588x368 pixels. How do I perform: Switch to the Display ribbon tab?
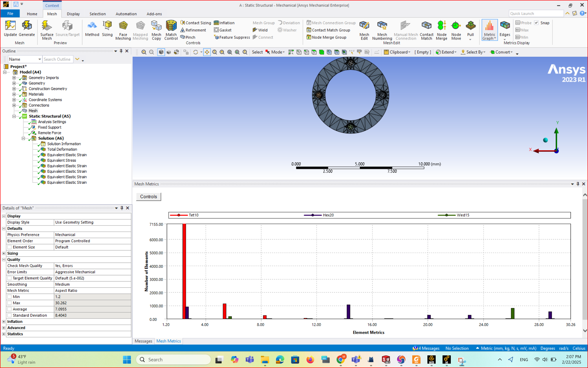point(73,14)
